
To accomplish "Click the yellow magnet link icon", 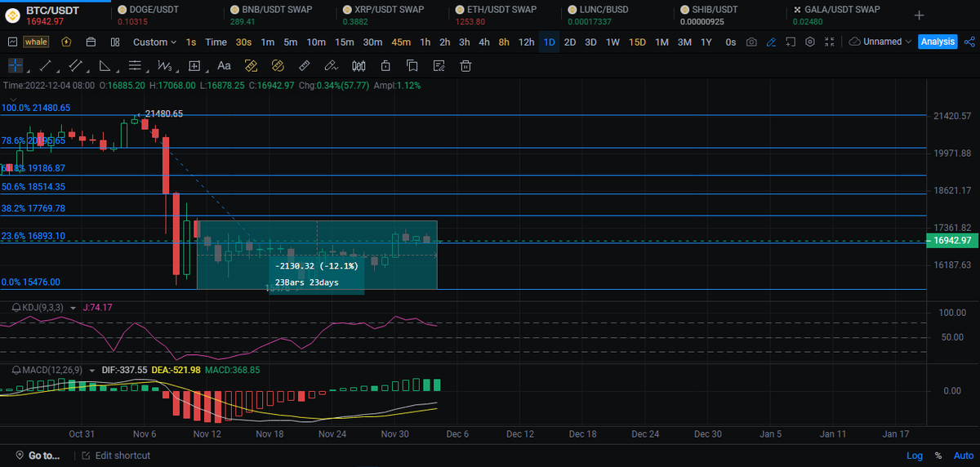I will point(278,65).
